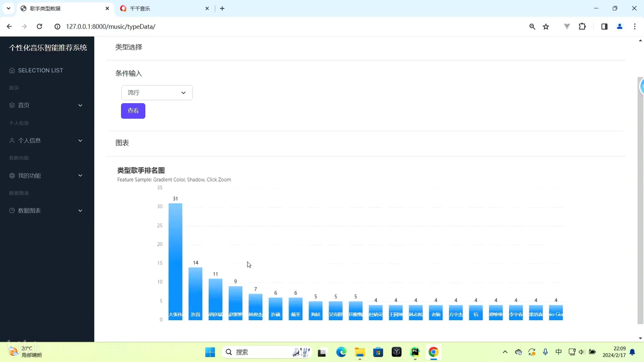Open PyCharm from taskbar

point(415,352)
